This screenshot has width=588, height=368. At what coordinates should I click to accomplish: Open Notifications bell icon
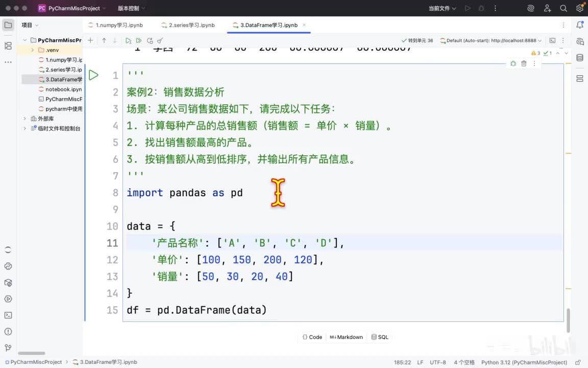(580, 25)
